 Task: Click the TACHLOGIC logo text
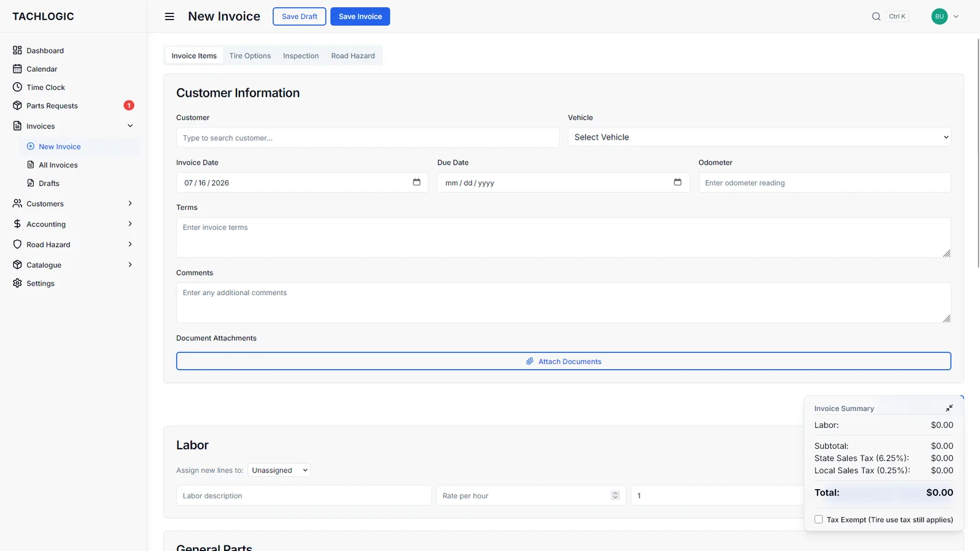(43, 17)
